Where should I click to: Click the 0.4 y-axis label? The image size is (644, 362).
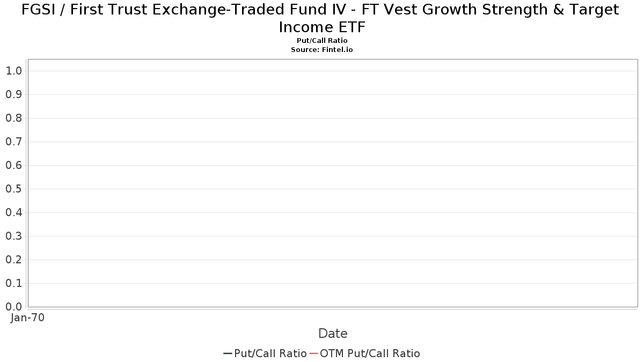(x=13, y=212)
